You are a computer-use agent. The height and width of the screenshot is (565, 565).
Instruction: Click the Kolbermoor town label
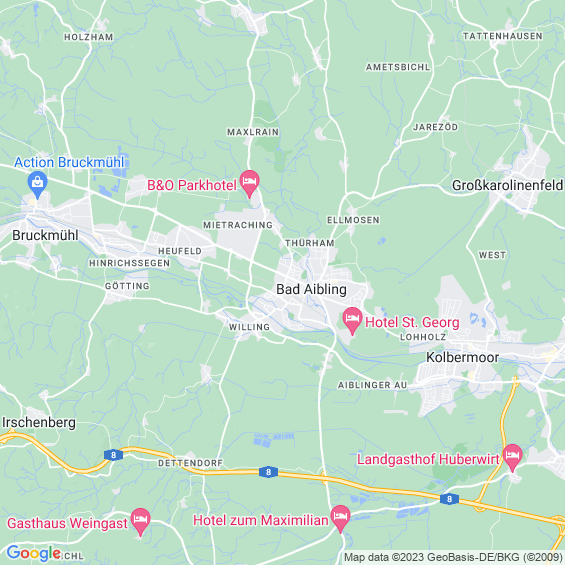[x=463, y=357]
